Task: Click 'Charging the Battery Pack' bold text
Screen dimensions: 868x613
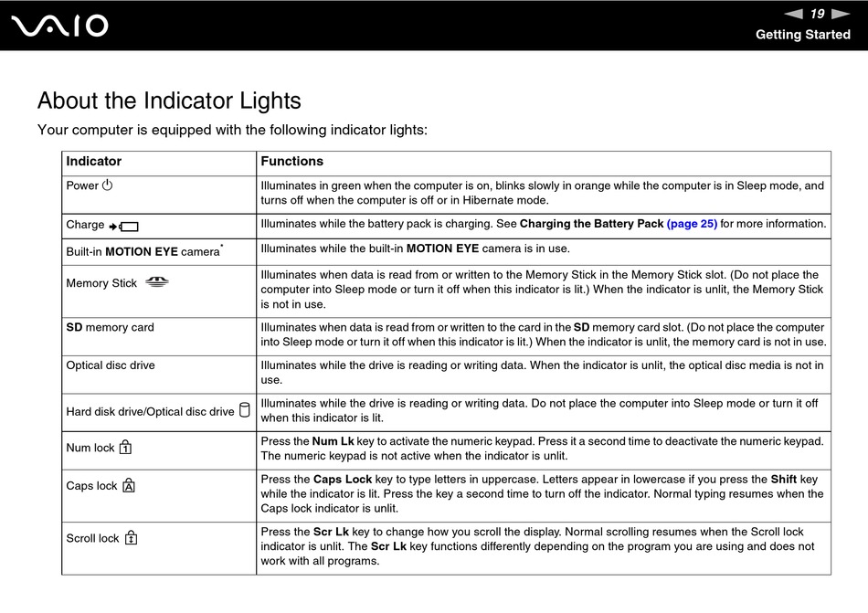Action: [591, 224]
